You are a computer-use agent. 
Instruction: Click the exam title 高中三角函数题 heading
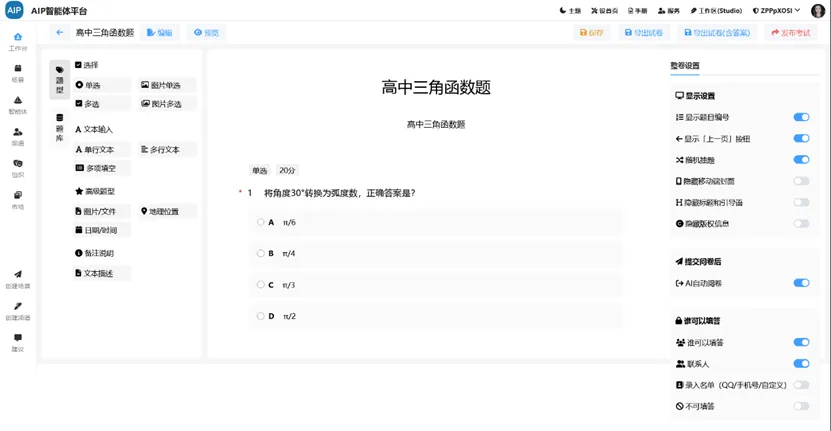436,87
